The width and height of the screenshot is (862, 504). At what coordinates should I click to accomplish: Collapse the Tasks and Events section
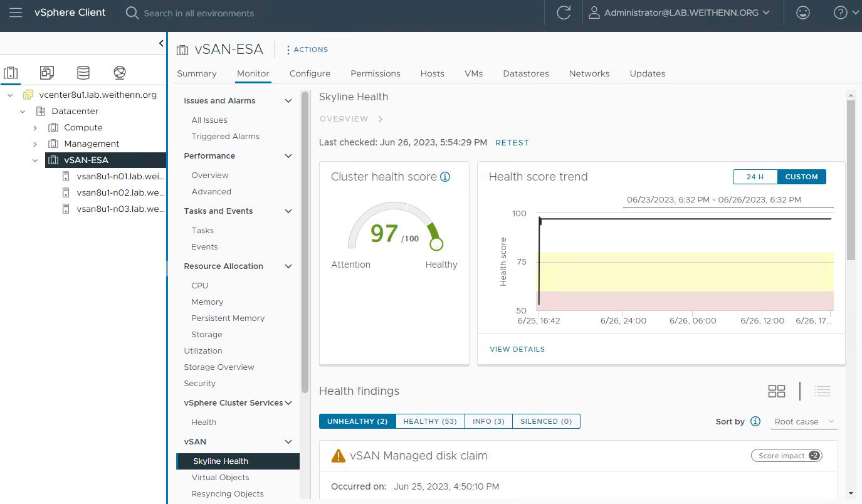click(288, 211)
